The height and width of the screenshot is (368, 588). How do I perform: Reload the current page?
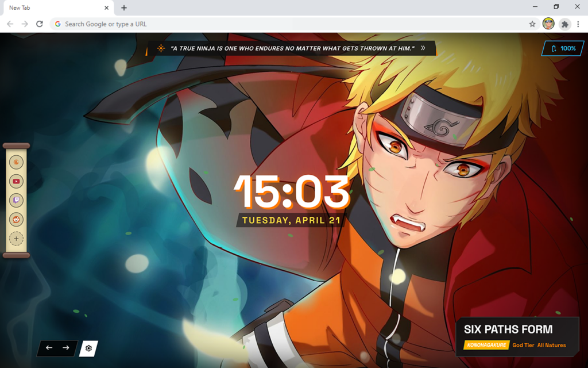pyautogui.click(x=40, y=24)
